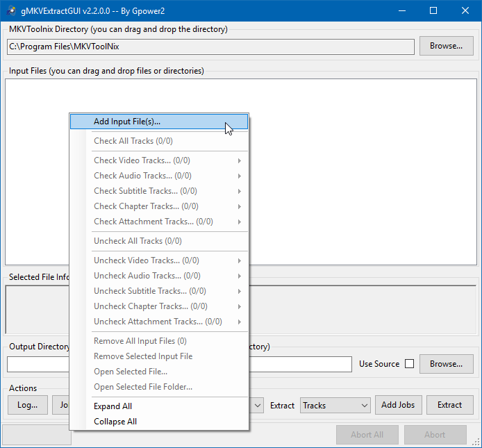Choose Add Input File(s)... from context menu

pyautogui.click(x=159, y=122)
